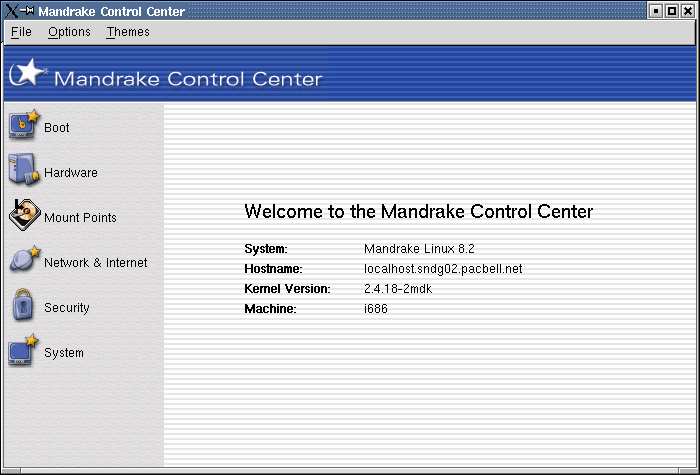Open the System monitor icon
This screenshot has height=475, width=700.
pos(23,350)
